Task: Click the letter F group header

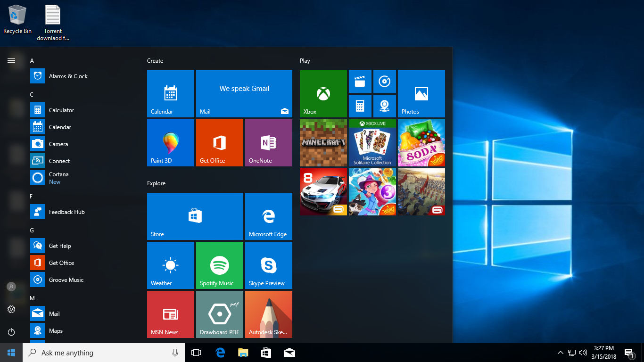Action: click(x=32, y=197)
